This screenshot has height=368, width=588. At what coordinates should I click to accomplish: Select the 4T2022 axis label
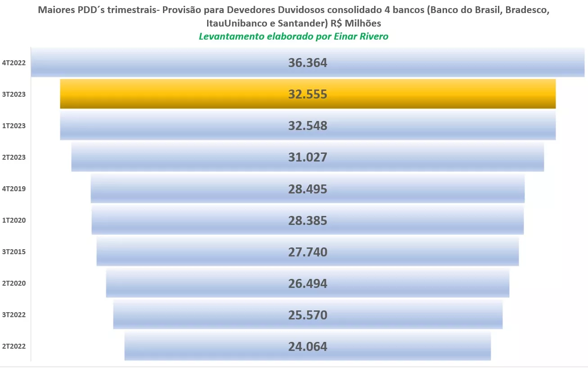(x=14, y=63)
